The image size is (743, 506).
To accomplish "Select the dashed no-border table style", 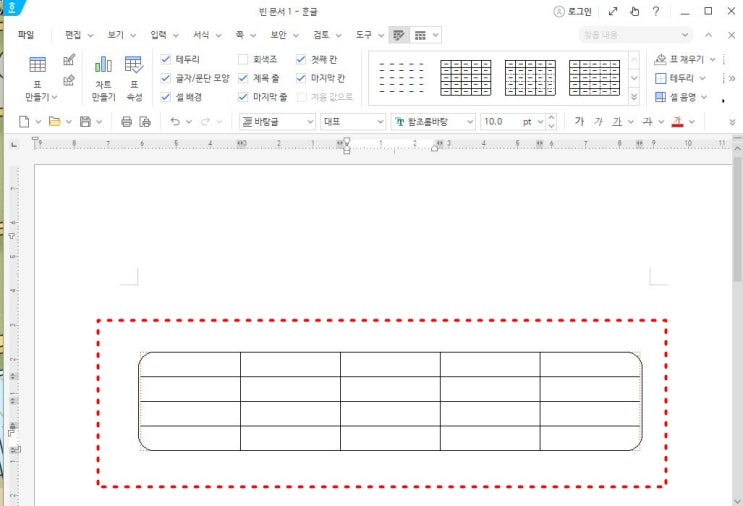I will (x=401, y=78).
